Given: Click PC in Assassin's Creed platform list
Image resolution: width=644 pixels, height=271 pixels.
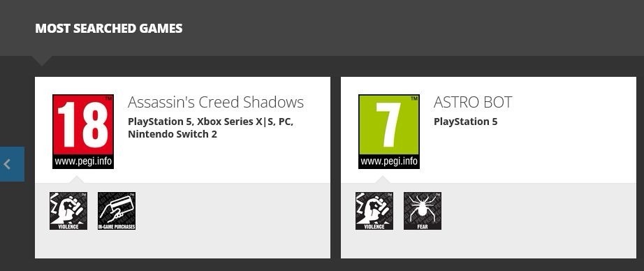Looking at the screenshot, I should click(288, 122).
